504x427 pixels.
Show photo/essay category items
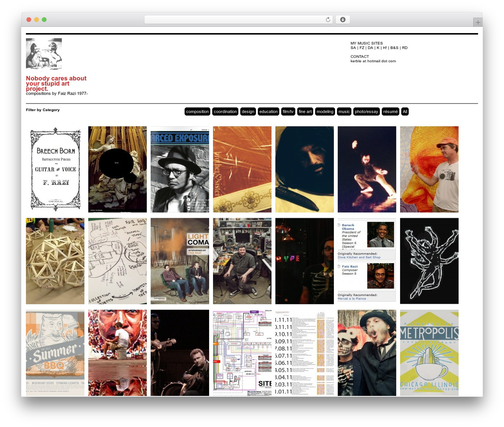[366, 111]
